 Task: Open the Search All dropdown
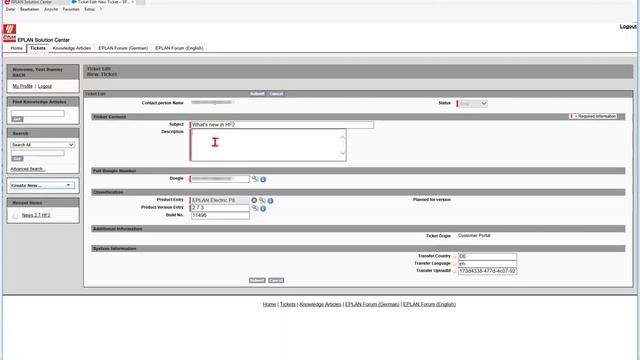tap(42, 145)
